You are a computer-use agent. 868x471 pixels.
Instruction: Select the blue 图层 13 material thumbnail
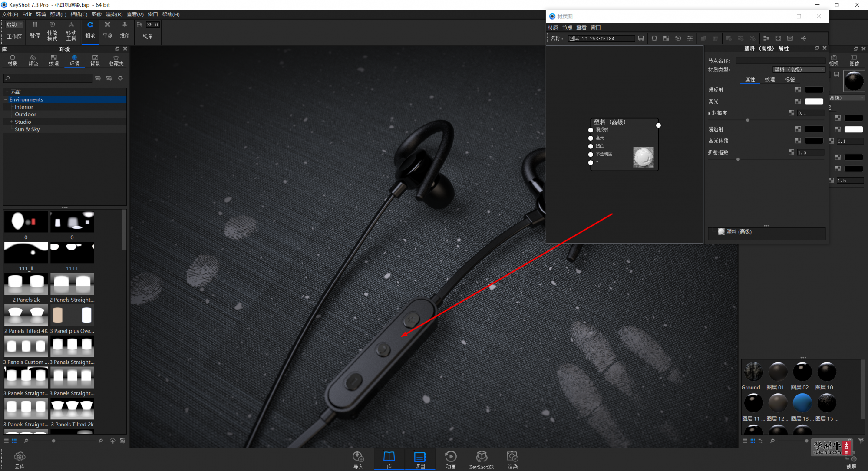[802, 403]
